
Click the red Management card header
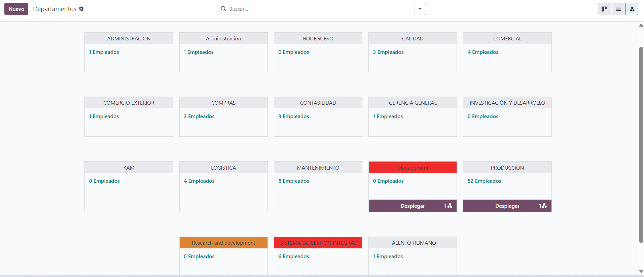click(x=413, y=168)
